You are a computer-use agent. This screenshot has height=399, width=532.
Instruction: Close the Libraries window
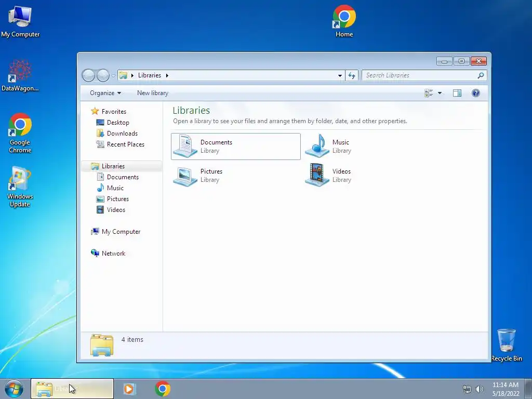[478, 61]
